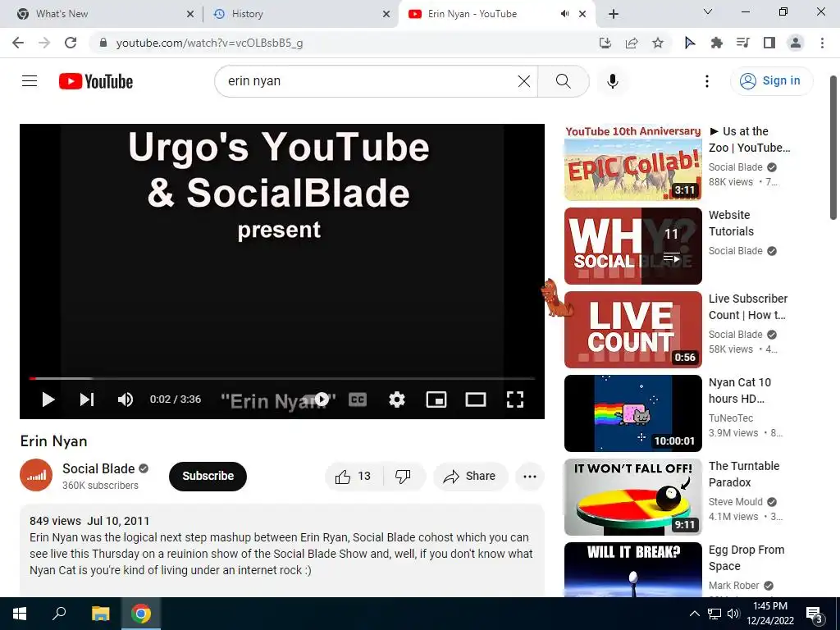Open the Us at the Zoo video thumbnail
Screen dimensions: 840x630
632,162
